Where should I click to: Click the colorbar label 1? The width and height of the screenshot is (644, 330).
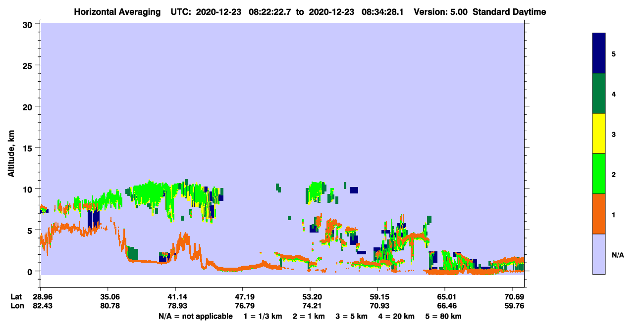pos(614,215)
